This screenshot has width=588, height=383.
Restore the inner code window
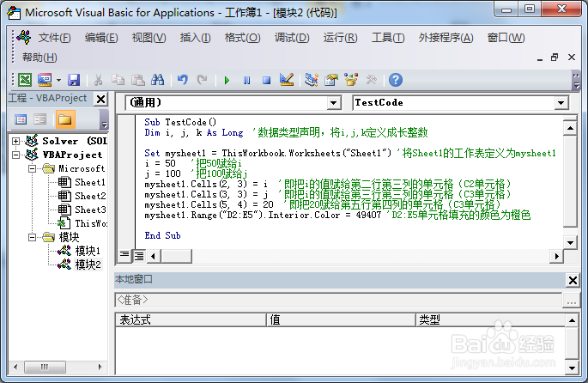pyautogui.click(x=555, y=58)
